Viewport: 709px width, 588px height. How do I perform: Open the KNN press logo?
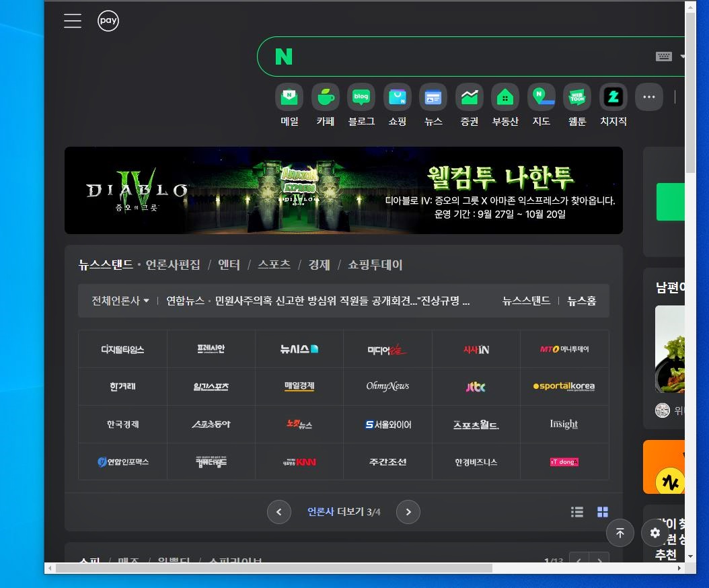[299, 462]
